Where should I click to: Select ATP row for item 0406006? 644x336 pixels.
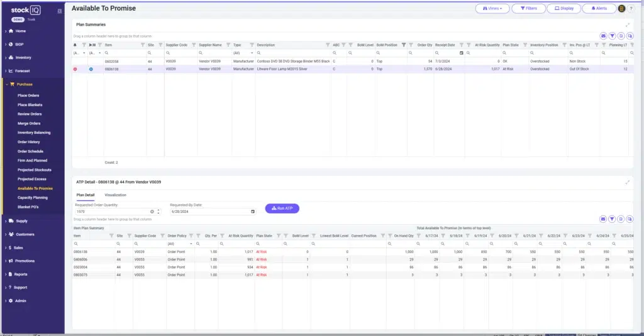352,259
